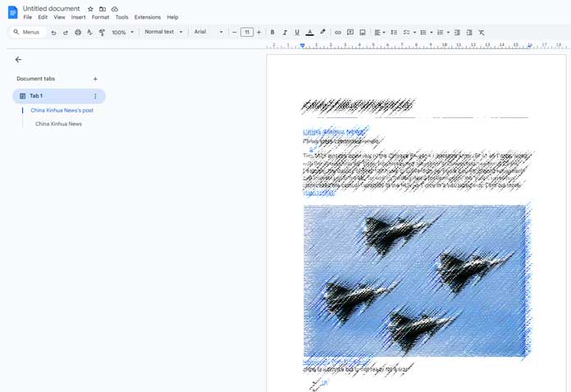This screenshot has width=571, height=392.
Task: Open the Format menu
Action: click(101, 17)
